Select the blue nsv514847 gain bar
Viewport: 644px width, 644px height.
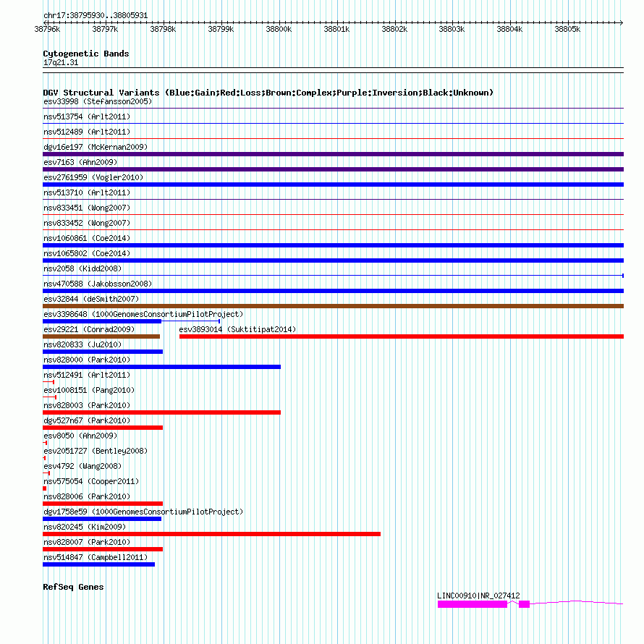tap(98, 564)
